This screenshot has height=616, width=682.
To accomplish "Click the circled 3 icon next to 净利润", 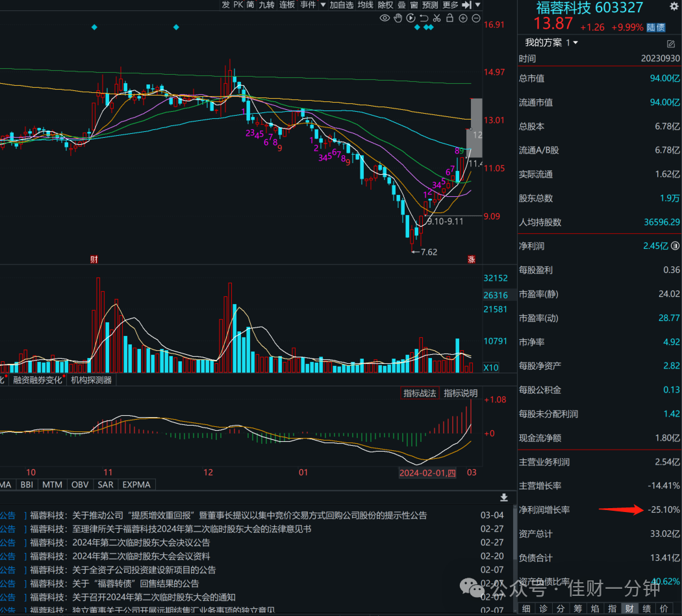I will point(675,246).
